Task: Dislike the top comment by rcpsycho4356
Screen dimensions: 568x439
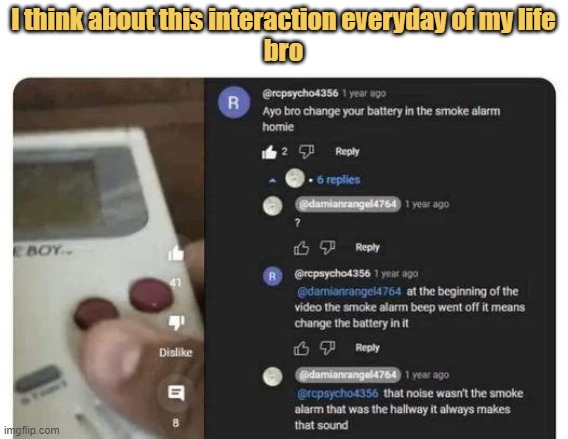Action: point(306,152)
